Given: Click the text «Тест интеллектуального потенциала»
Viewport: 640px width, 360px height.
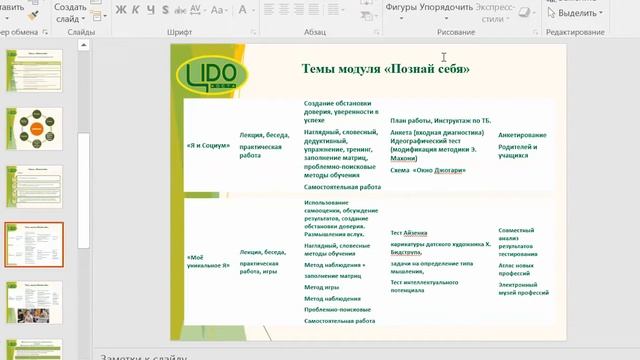Looking at the screenshot, I should 424,286.
